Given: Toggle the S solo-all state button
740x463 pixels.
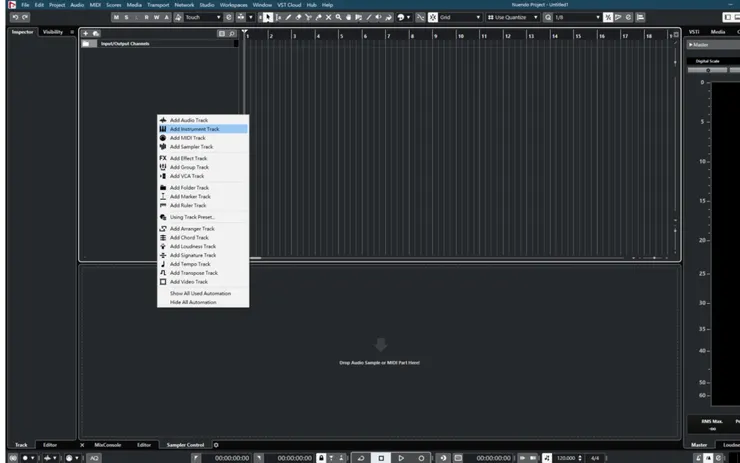Looking at the screenshot, I should [x=126, y=17].
